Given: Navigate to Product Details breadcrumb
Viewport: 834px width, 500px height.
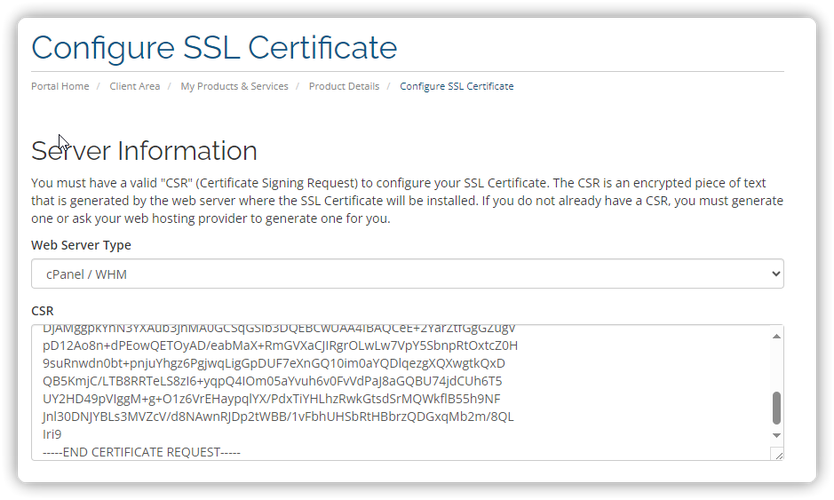Looking at the screenshot, I should 344,86.
